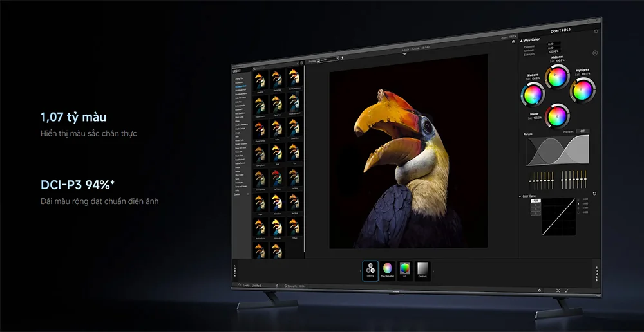Click the X to cancel changes
The image size is (644, 332).
click(558, 291)
